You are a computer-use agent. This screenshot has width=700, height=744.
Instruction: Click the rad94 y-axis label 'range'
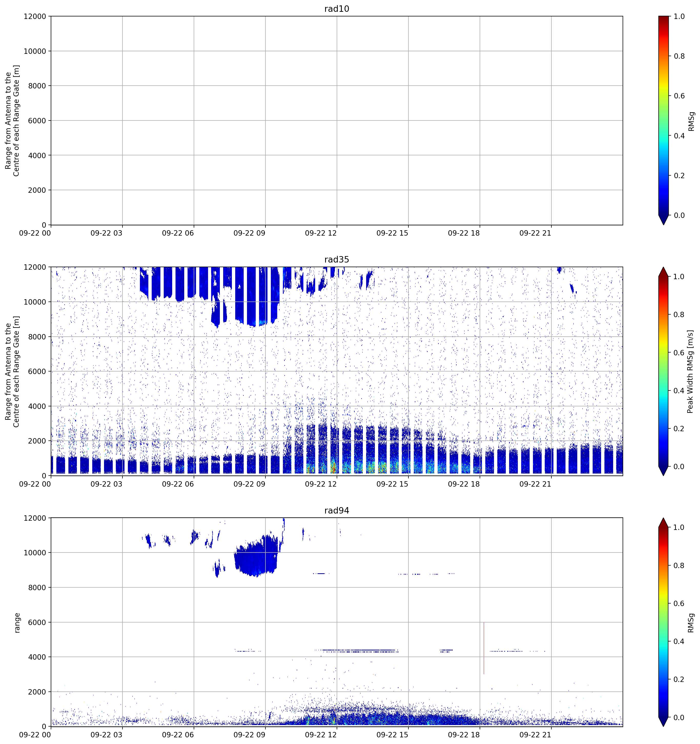coord(17,623)
